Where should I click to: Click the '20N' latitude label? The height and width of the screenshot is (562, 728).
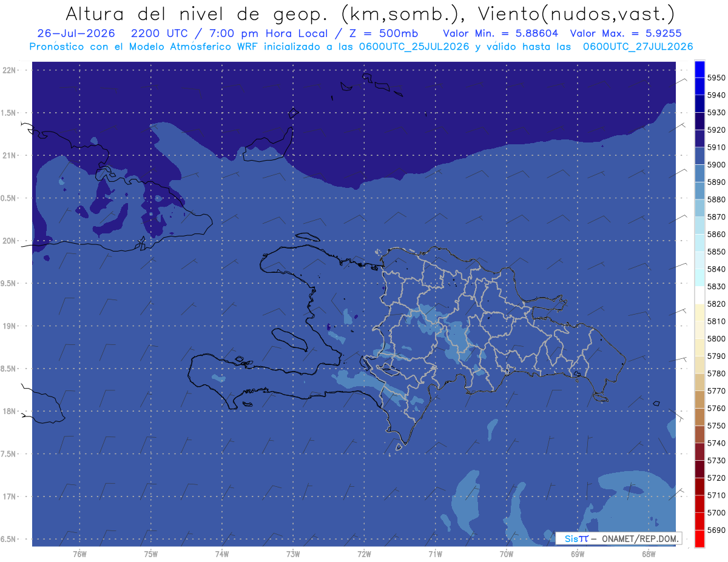coord(9,241)
